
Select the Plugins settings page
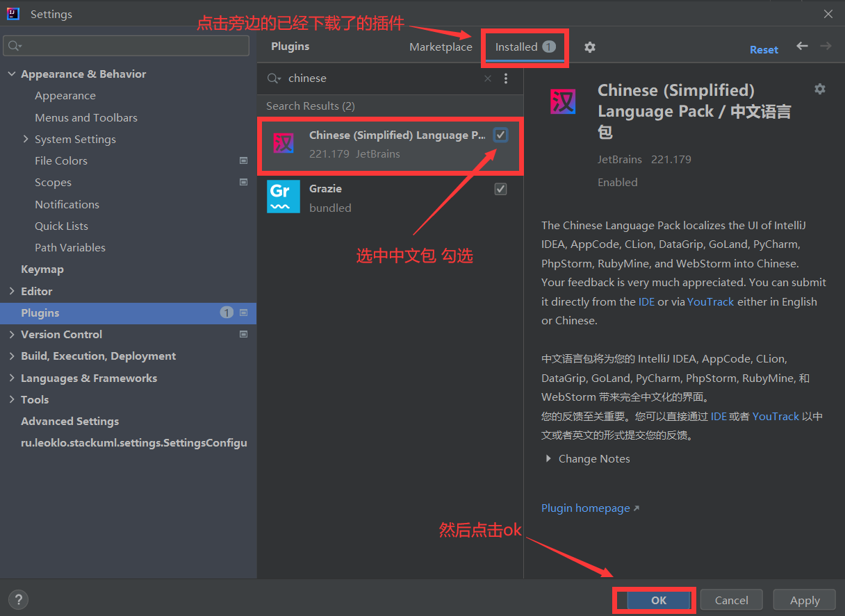point(128,313)
